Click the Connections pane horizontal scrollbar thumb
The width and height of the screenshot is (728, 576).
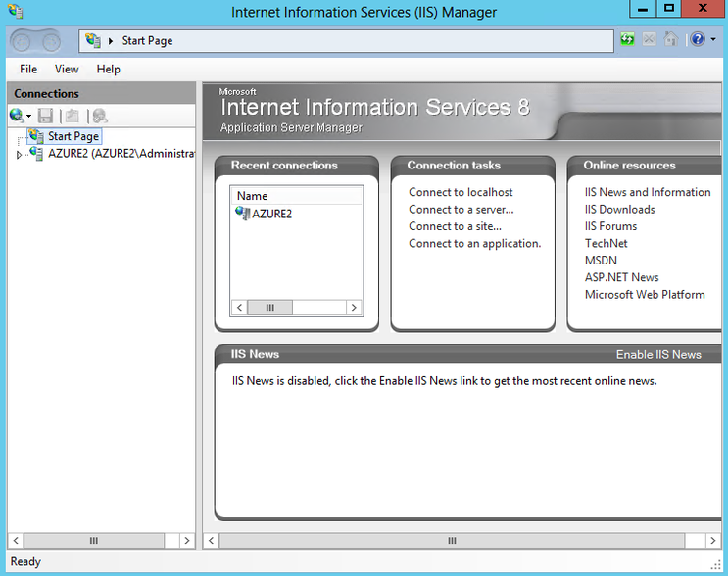pos(94,541)
